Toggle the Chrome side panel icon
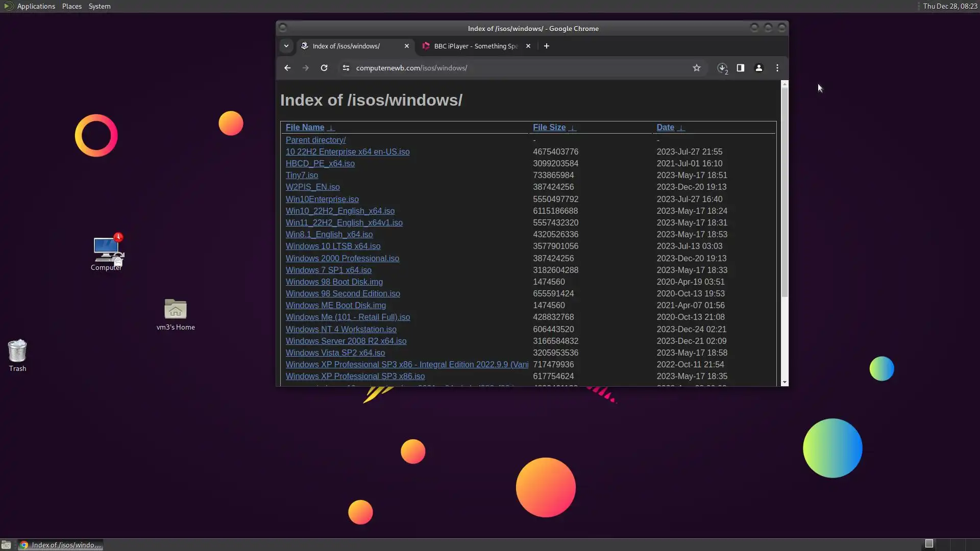This screenshot has width=980, height=551. click(x=740, y=68)
